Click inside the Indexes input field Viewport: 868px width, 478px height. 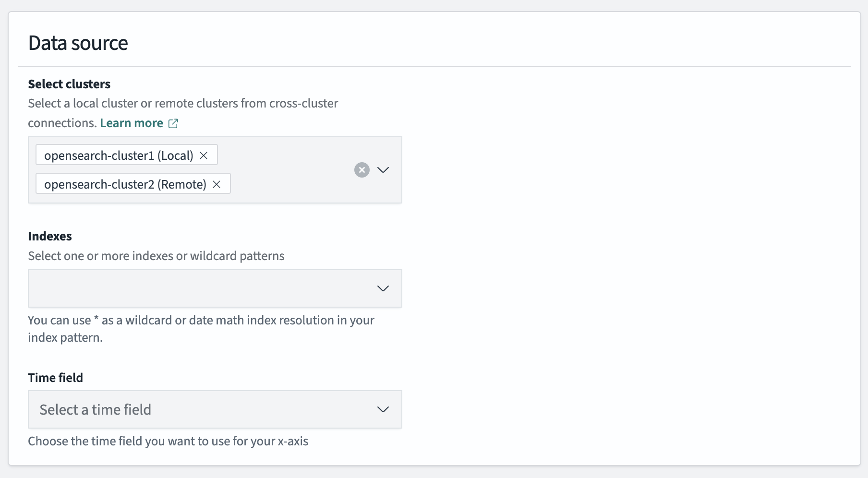click(x=192, y=288)
